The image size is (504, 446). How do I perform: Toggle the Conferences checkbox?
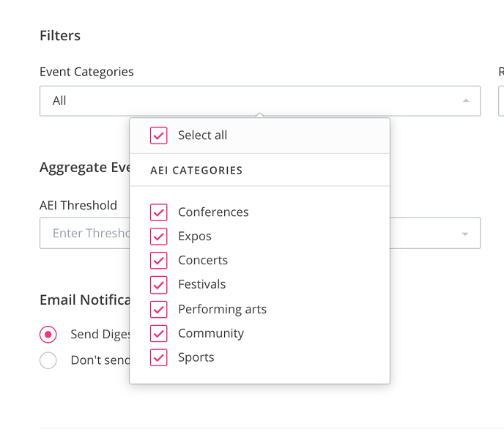click(x=158, y=212)
